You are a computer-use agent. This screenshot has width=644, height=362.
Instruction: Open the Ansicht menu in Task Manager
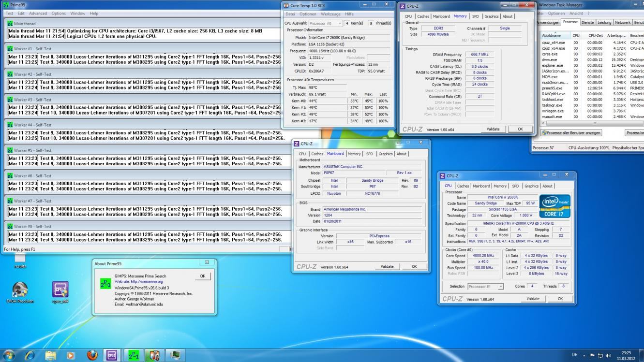[x=576, y=14]
